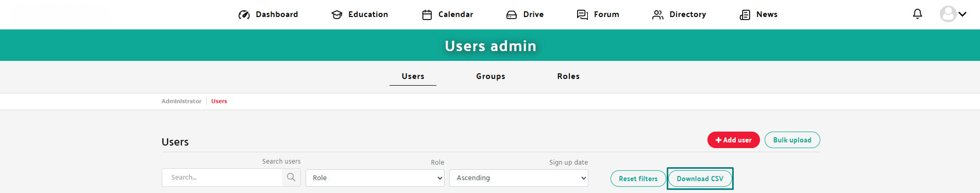This screenshot has width=980, height=193.
Task: Open the Calendar menu item
Action: (x=455, y=14)
